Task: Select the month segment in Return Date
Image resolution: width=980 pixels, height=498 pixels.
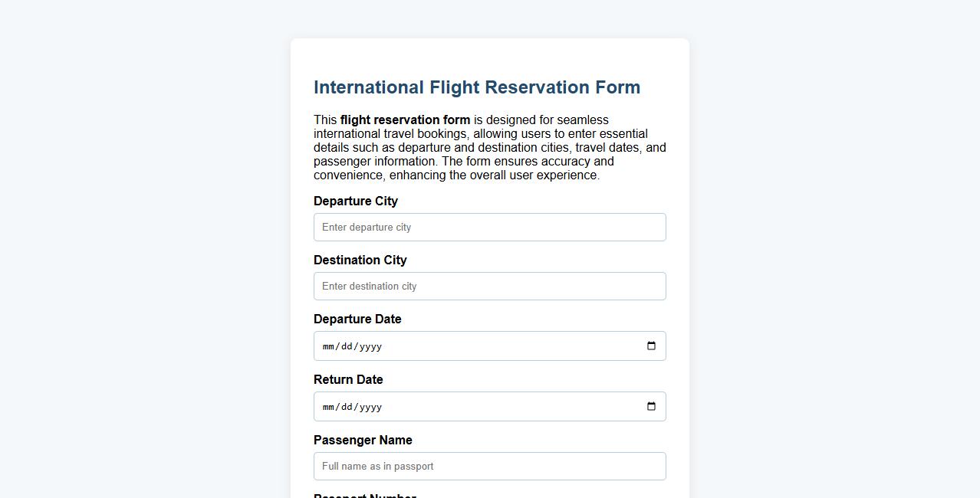Action: [x=327, y=406]
